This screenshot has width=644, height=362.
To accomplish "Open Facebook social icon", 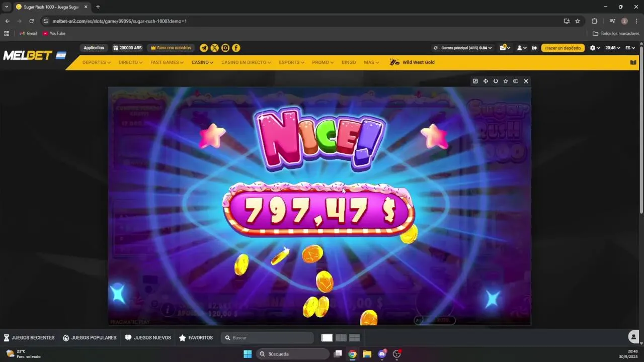I will coord(236,48).
